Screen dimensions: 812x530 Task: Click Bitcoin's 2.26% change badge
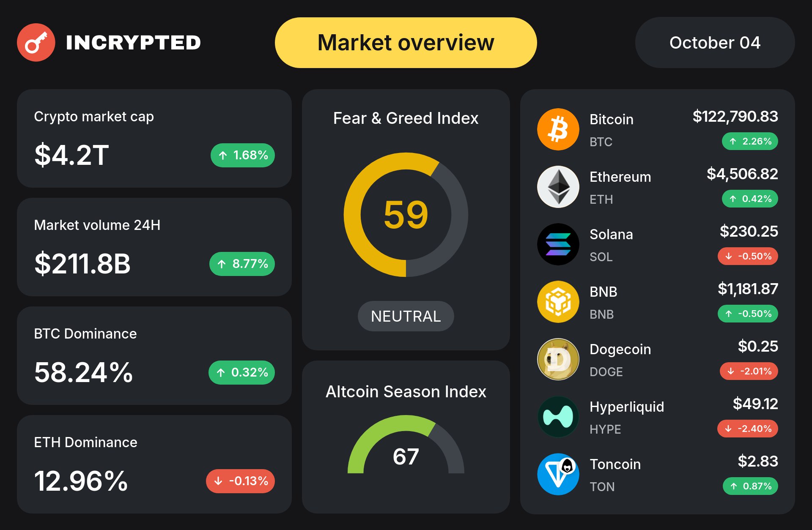pos(750,141)
